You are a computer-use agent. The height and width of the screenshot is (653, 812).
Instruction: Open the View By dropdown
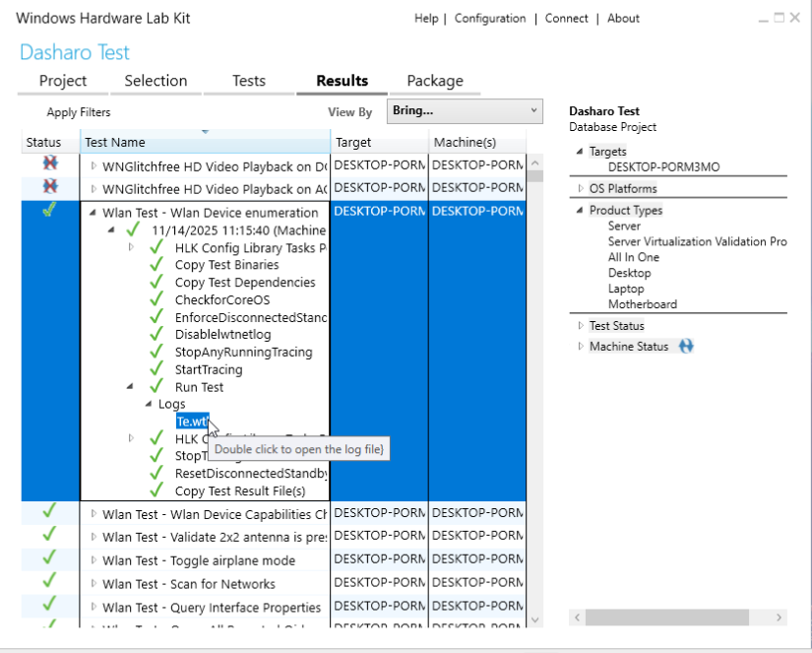coord(465,111)
